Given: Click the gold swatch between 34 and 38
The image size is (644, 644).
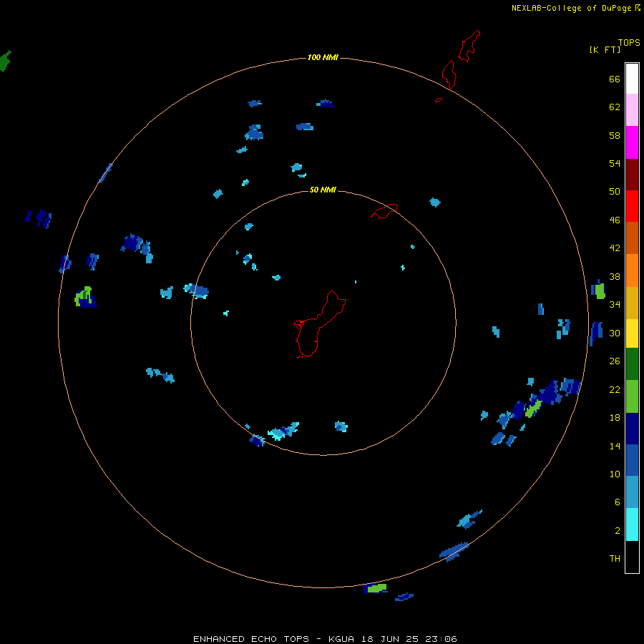Looking at the screenshot, I should (632, 303).
